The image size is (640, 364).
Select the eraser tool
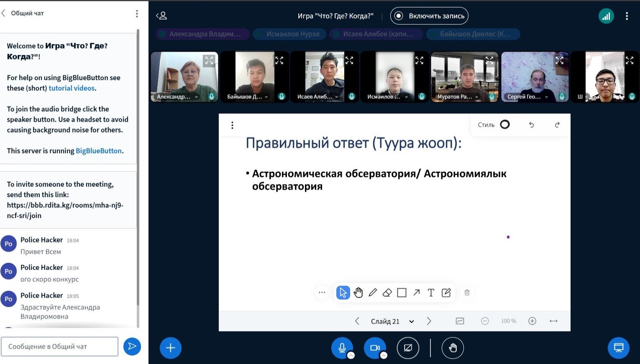[387, 293]
